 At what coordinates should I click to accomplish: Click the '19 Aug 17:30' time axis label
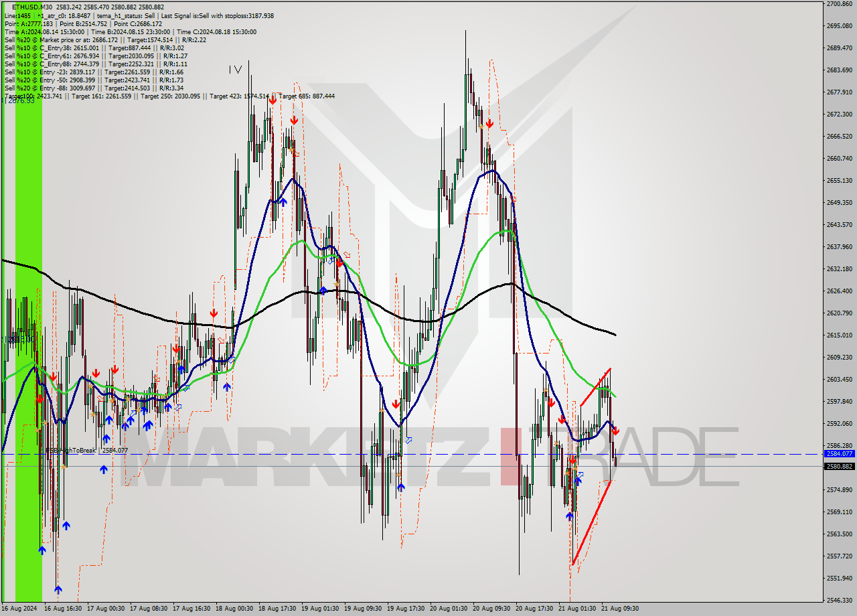coord(406,609)
